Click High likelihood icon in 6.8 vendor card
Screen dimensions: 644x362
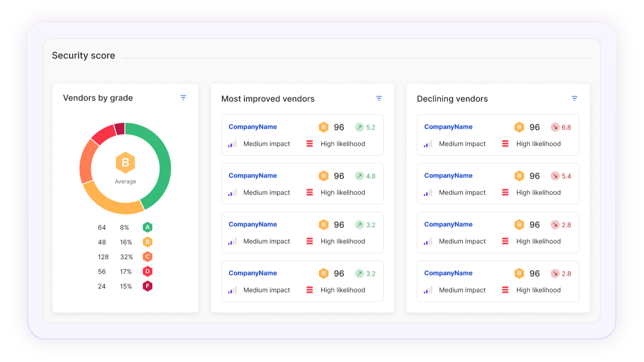(505, 144)
